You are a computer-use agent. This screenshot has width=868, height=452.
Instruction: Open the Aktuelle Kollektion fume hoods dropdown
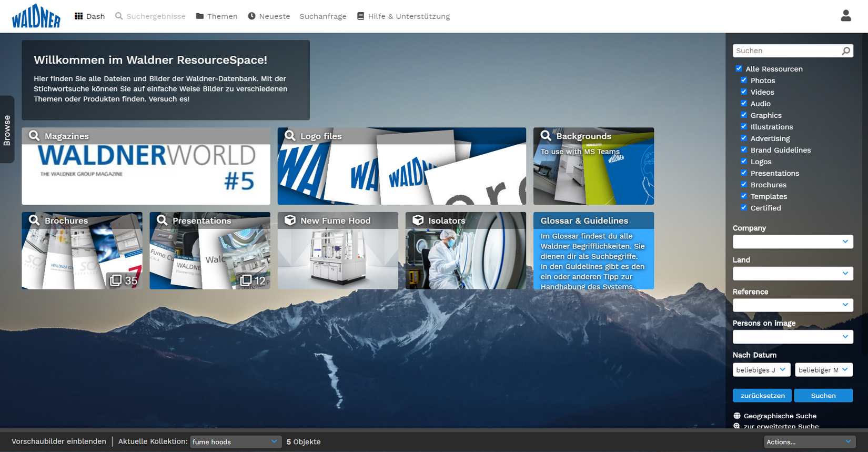pos(234,441)
